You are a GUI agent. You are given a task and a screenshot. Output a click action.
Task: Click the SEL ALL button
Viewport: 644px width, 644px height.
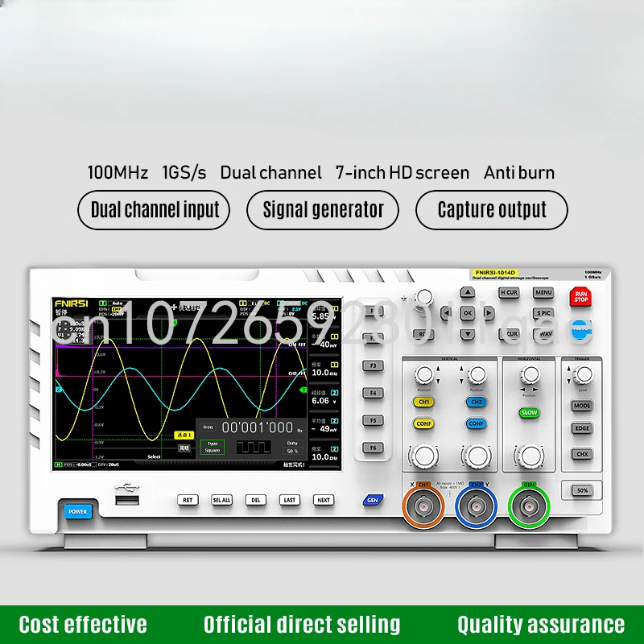coord(222,500)
